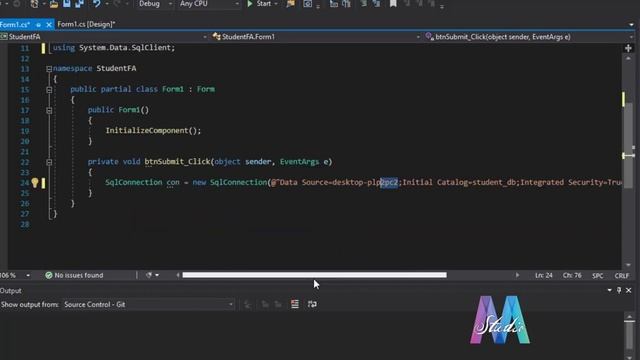Collapse the class Form1 block
This screenshot has width=640, height=360.
point(49,89)
